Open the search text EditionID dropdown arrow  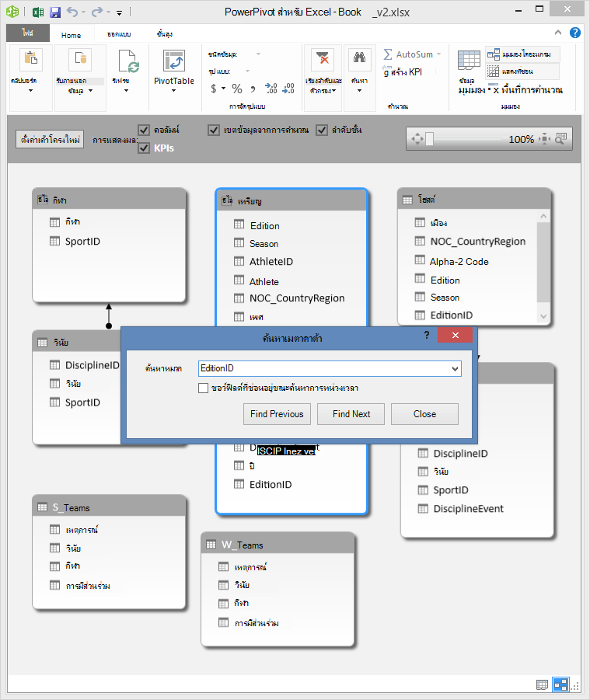tap(455, 369)
